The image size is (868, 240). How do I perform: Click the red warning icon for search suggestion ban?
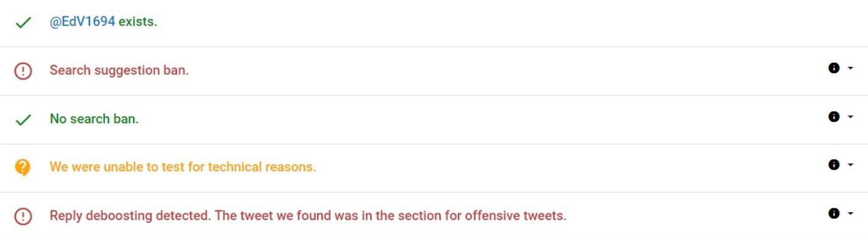[x=23, y=71]
